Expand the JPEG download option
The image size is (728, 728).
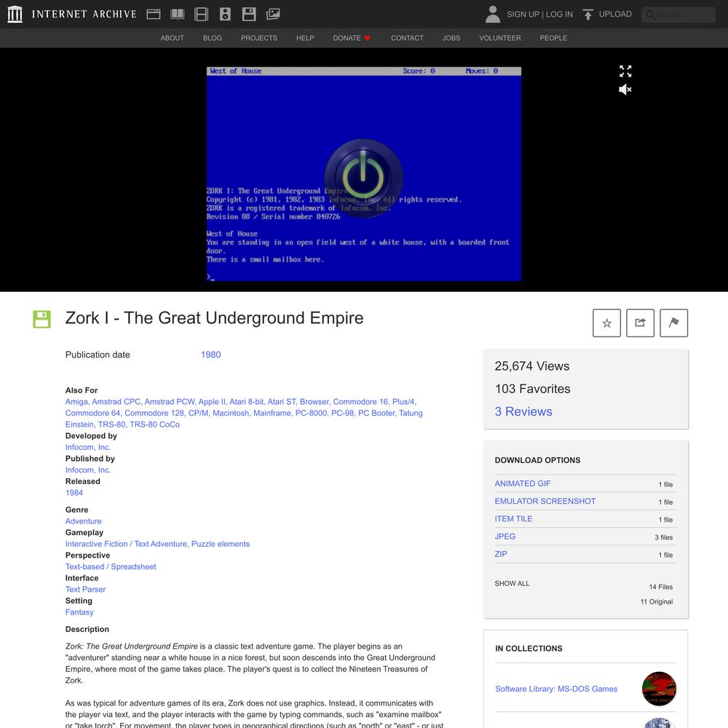[505, 537]
